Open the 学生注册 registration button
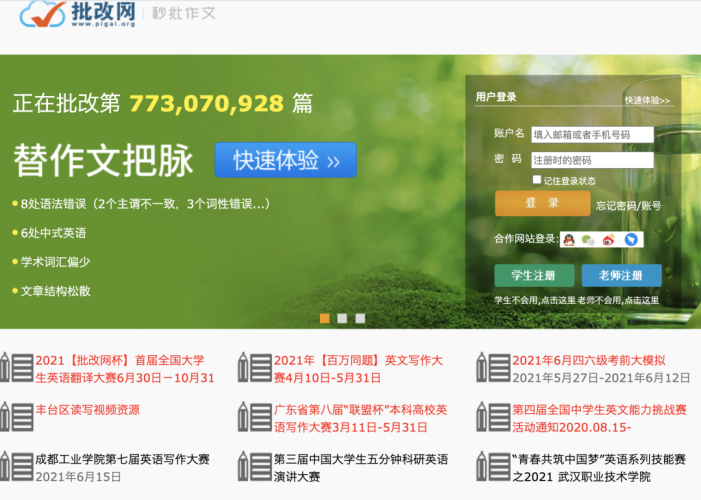 (x=534, y=275)
